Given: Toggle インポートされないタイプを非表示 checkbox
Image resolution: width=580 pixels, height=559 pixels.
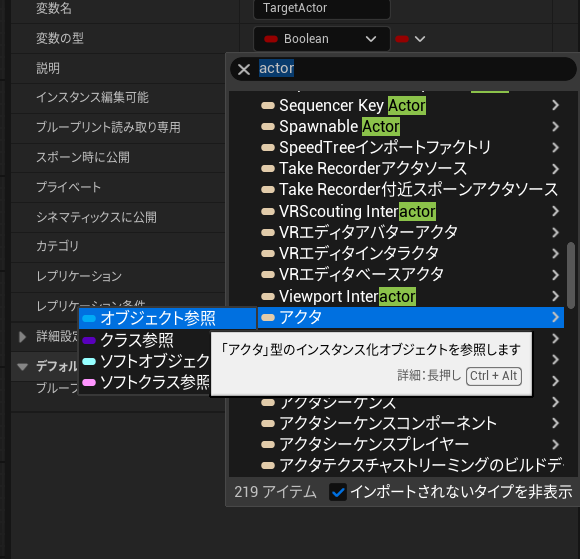Looking at the screenshot, I should 338,492.
